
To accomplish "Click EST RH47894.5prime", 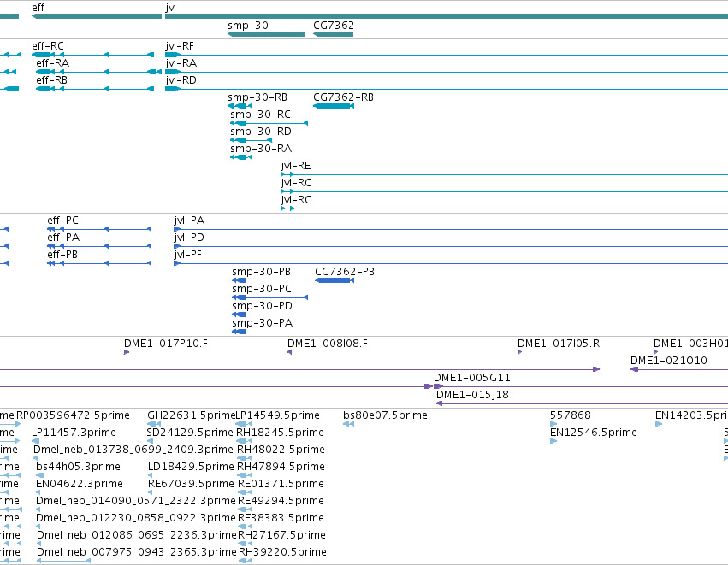I will coord(245,475).
